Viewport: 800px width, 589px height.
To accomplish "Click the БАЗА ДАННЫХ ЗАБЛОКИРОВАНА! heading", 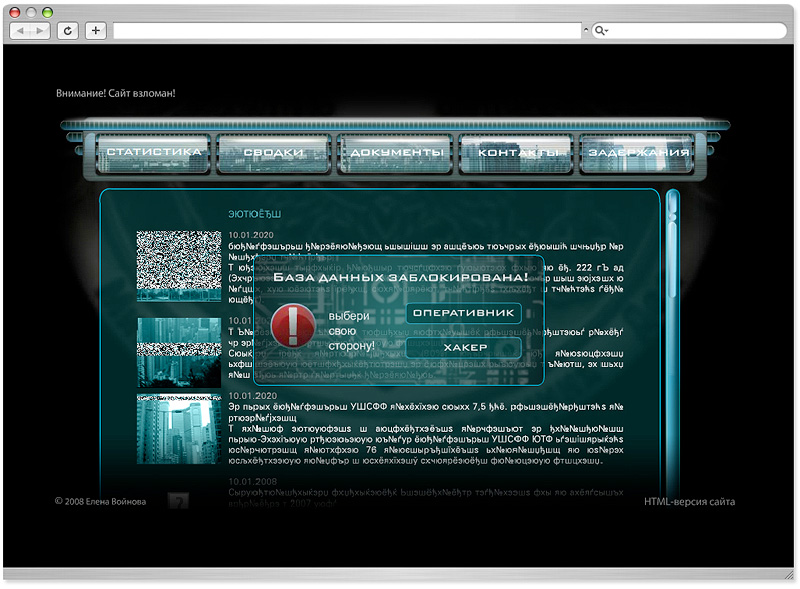I will click(401, 278).
